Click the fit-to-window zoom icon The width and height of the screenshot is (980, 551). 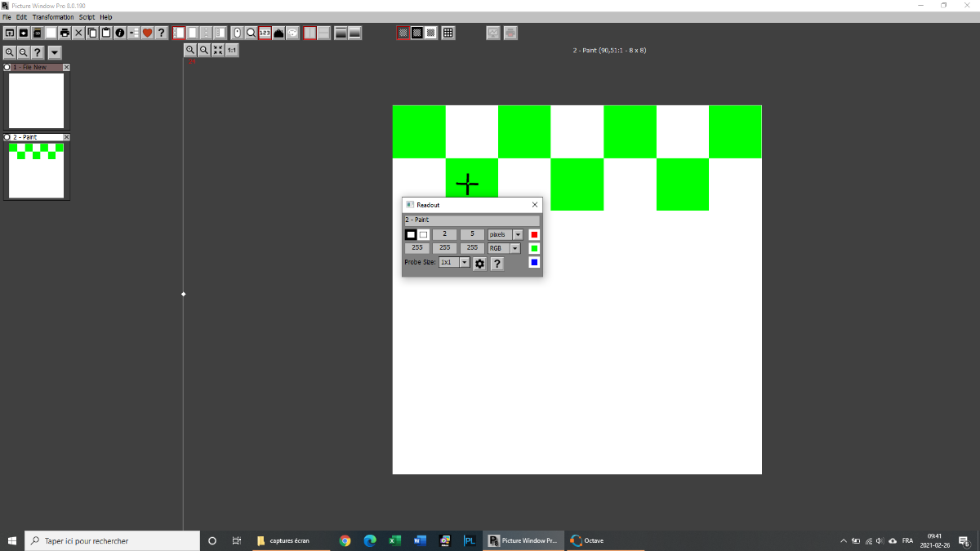pos(218,50)
